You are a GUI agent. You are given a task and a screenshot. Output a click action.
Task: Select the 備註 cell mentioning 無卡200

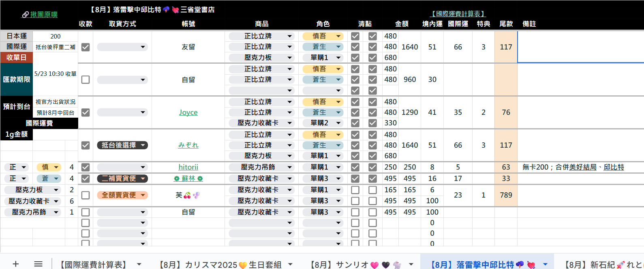(580, 167)
